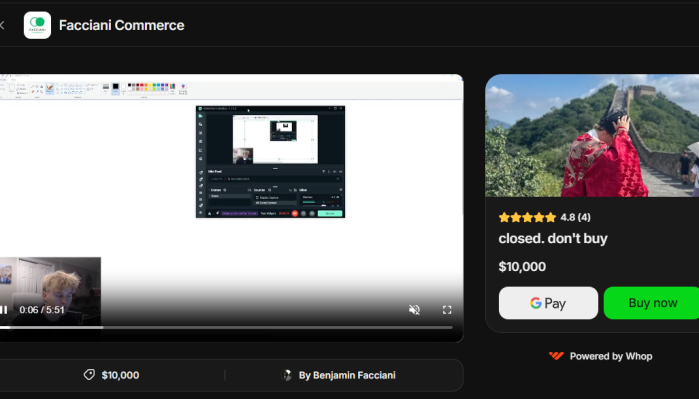Click the Whop logo icon
This screenshot has height=399, width=699.
[556, 356]
